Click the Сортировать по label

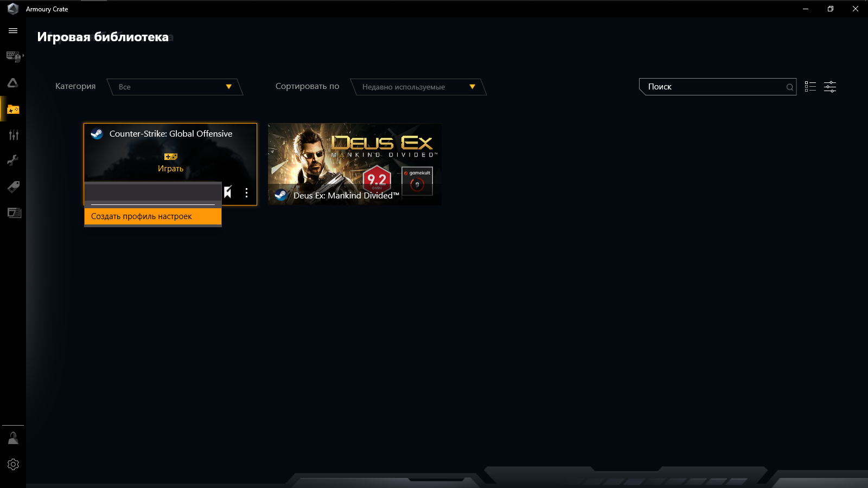pyautogui.click(x=307, y=86)
